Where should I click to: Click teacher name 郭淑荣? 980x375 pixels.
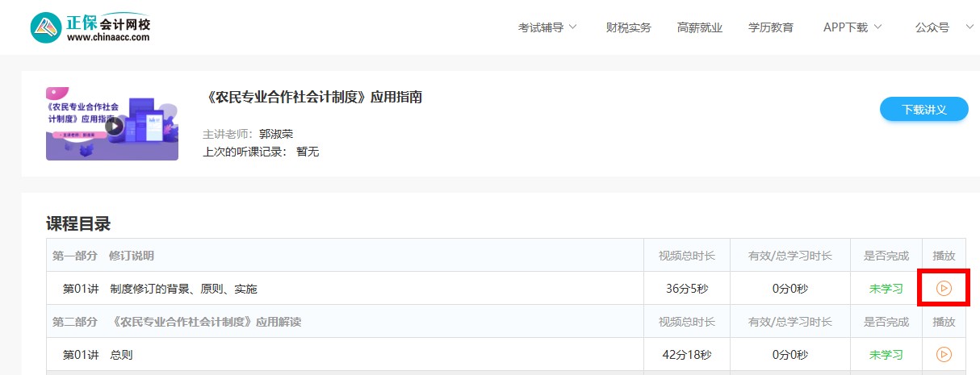coord(276,134)
